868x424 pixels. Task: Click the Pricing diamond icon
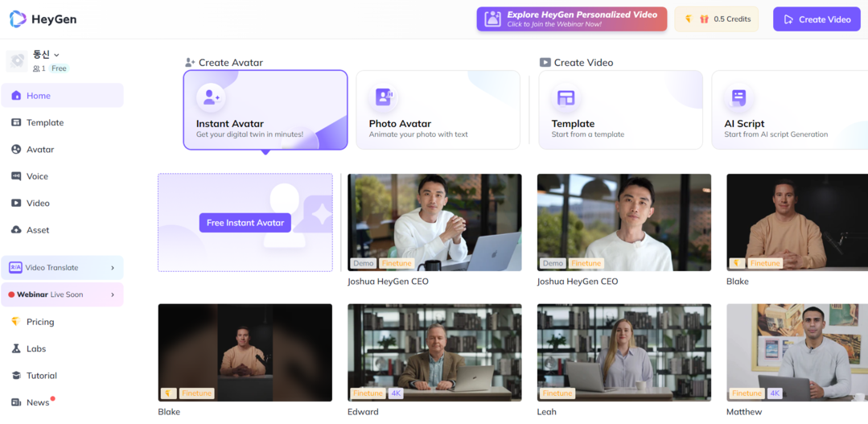coord(16,322)
